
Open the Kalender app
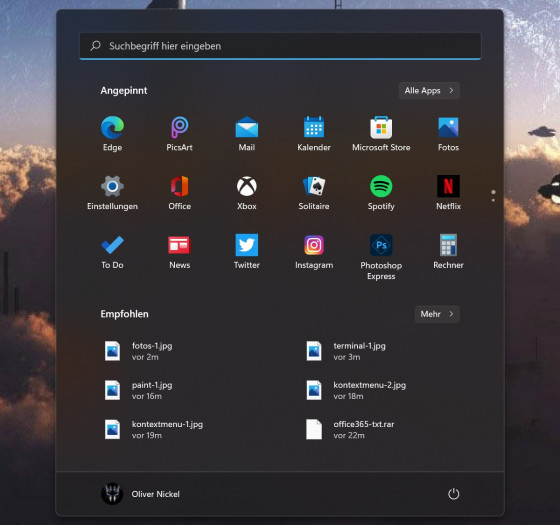[314, 134]
